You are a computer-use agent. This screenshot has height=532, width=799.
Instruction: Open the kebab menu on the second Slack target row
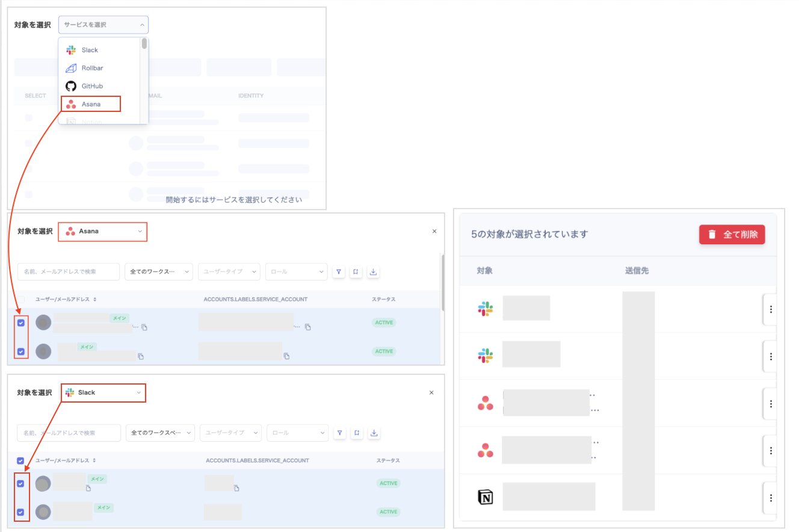pyautogui.click(x=771, y=356)
